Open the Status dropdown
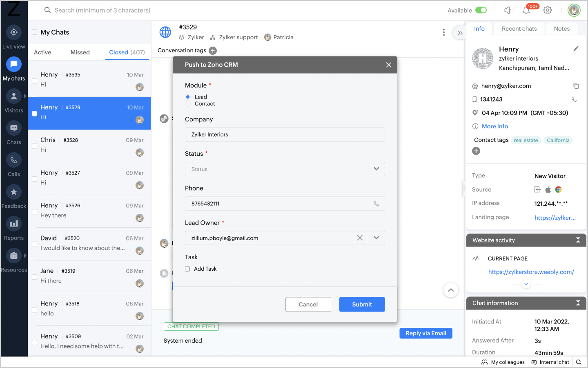Image resolution: width=588 pixels, height=368 pixels. 285,169
